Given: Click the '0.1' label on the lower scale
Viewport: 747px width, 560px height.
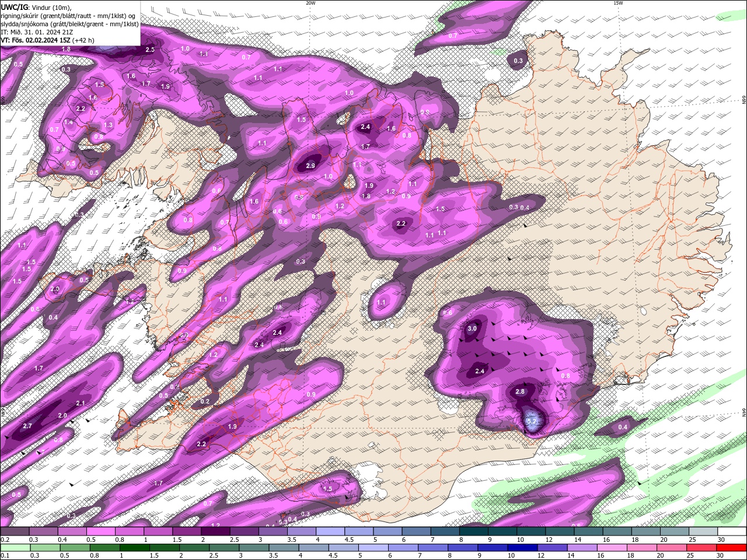Looking at the screenshot, I should coord(5,556).
